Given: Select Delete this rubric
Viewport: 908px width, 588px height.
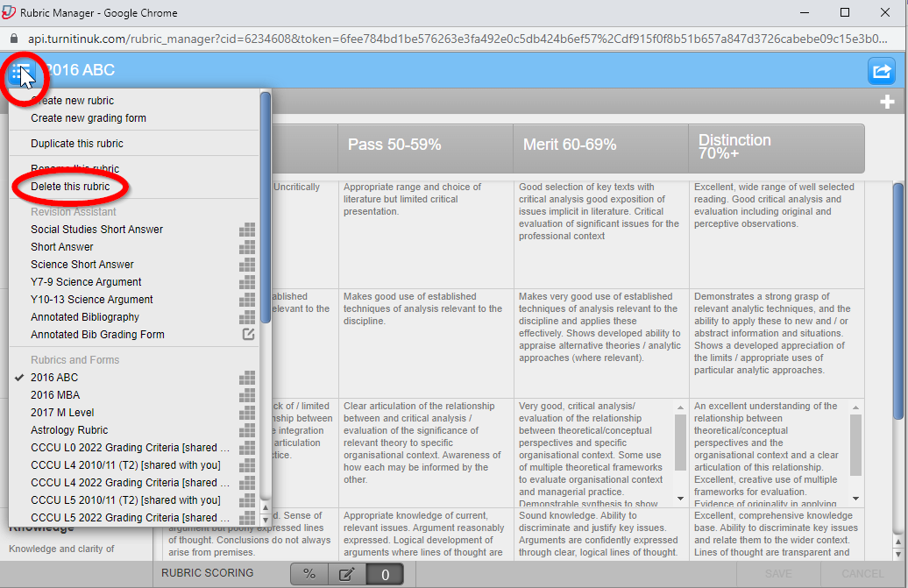Looking at the screenshot, I should 70,187.
